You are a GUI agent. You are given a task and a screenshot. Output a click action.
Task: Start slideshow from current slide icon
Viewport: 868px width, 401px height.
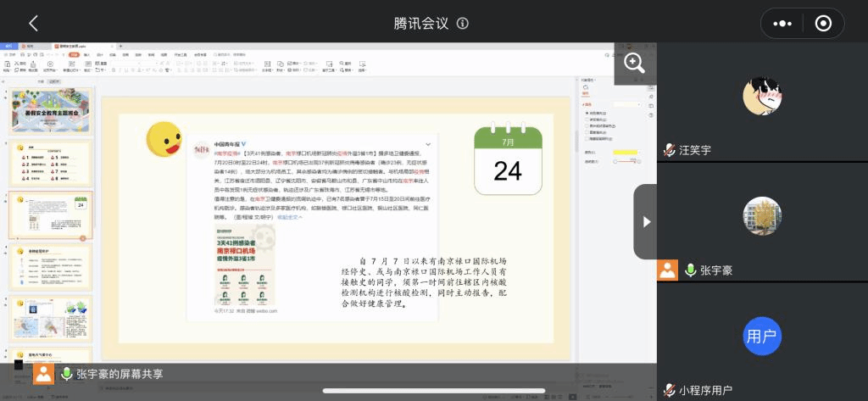50,64
